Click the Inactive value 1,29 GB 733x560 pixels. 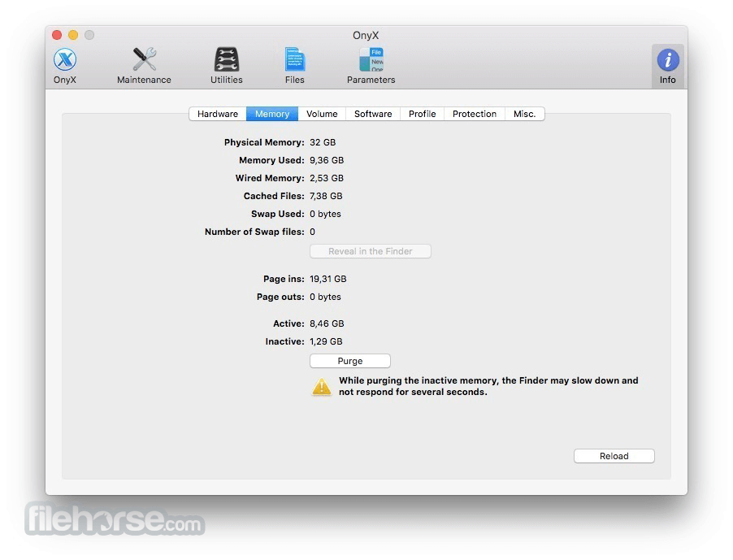(x=326, y=341)
